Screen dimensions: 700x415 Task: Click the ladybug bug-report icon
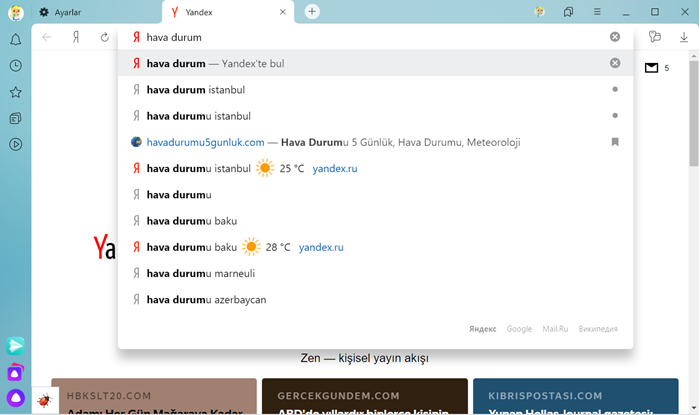click(x=44, y=400)
